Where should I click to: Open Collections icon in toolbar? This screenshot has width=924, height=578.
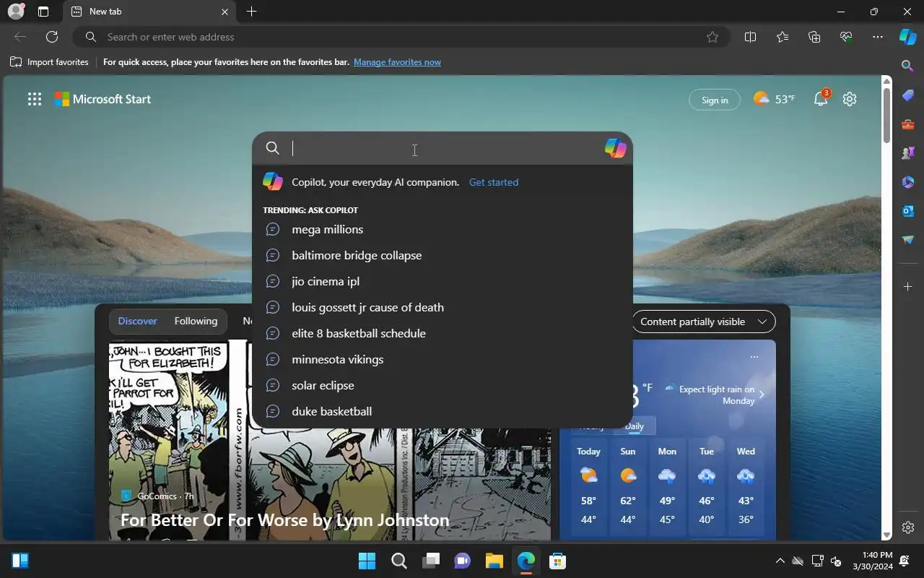pos(814,37)
